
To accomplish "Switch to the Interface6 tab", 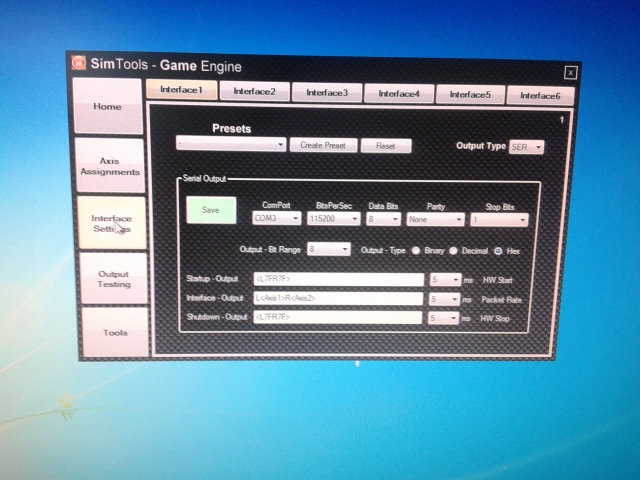I will click(x=540, y=96).
